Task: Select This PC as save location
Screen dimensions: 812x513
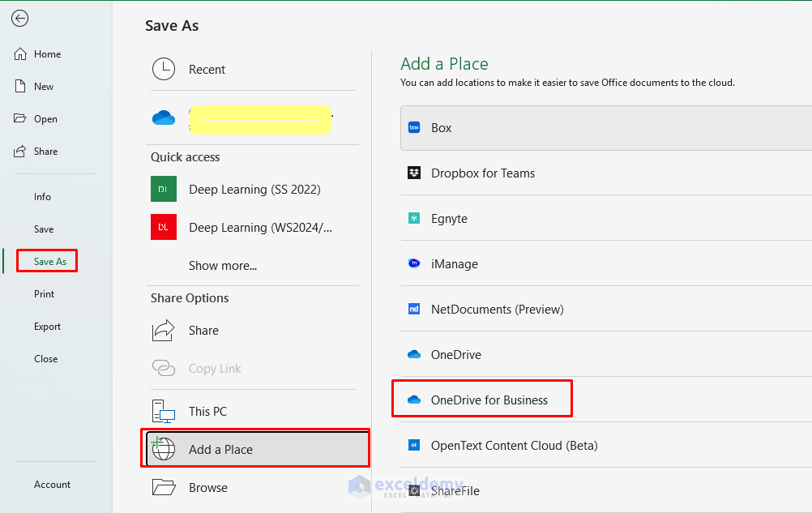Action: [x=207, y=412]
